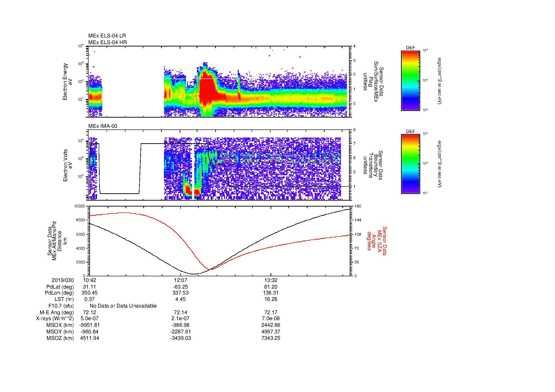Click the top color bar units label
555x392 pixels.
click(440, 81)
